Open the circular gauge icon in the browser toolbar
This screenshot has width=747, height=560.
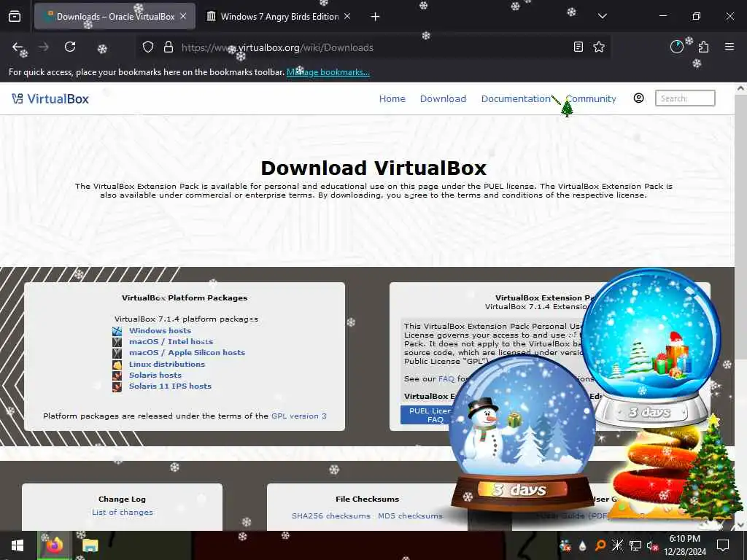click(677, 47)
